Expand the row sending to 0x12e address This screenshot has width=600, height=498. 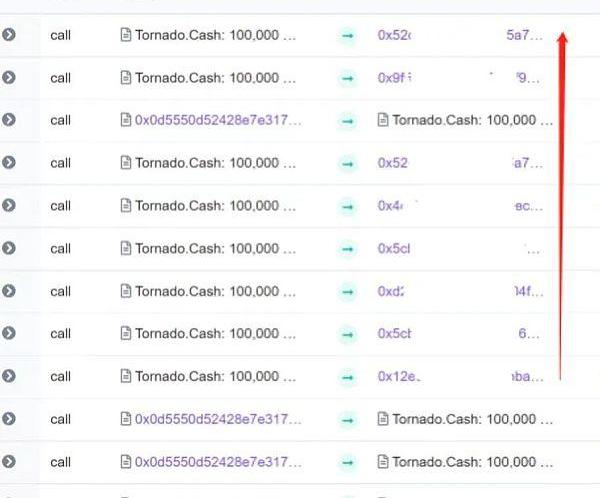[9, 376]
